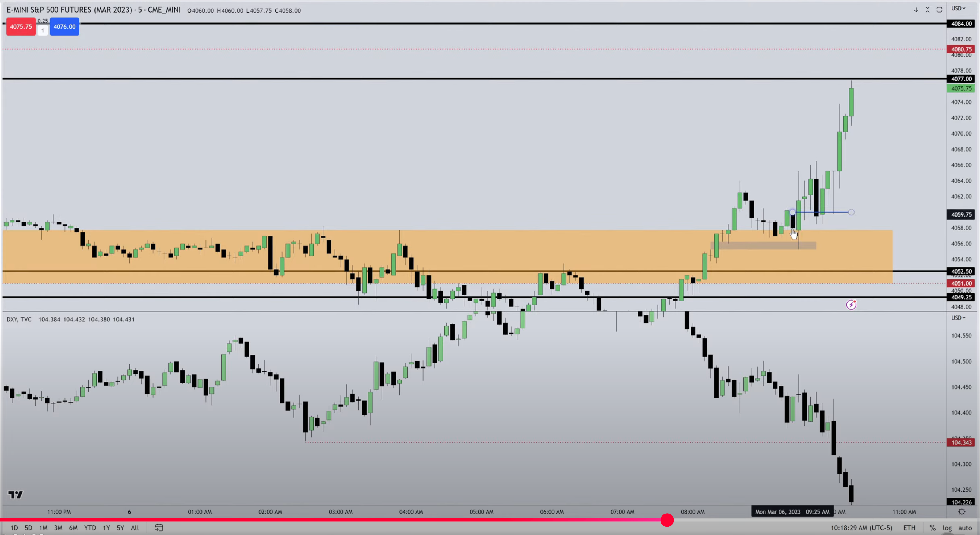Click the maximize pane icon
The width and height of the screenshot is (980, 535).
click(x=939, y=10)
